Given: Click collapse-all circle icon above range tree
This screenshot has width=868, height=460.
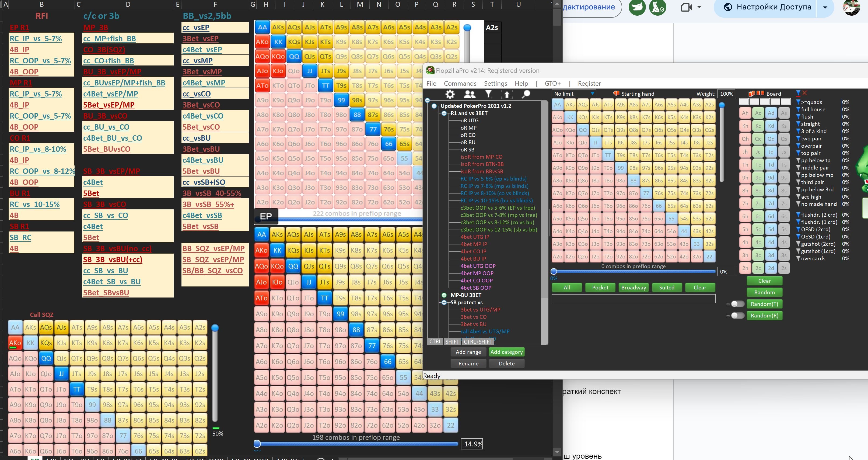Looking at the screenshot, I should (428, 100).
